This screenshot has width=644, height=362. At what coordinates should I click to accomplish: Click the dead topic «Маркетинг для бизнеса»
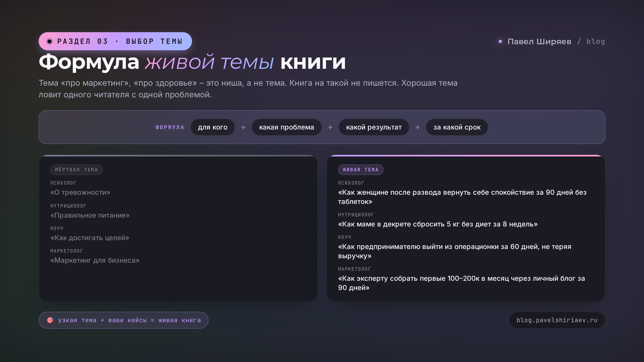pos(95,260)
